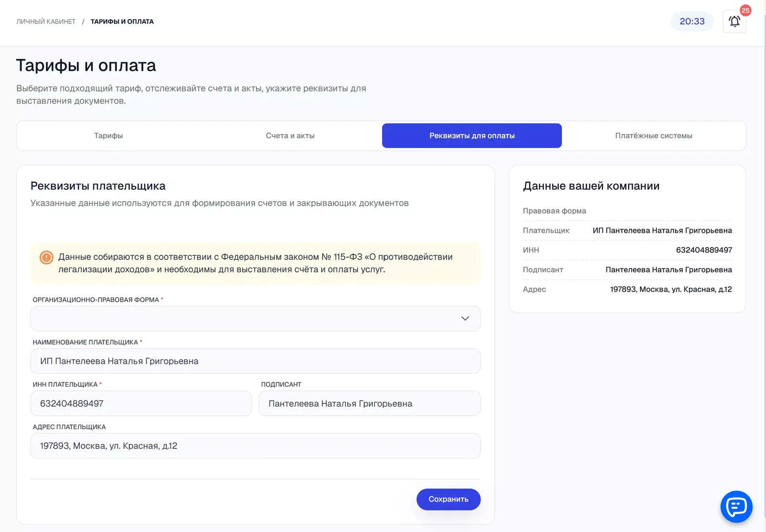This screenshot has width=766, height=532.
Task: Open the Платёжные системы tab
Action: [x=653, y=136]
